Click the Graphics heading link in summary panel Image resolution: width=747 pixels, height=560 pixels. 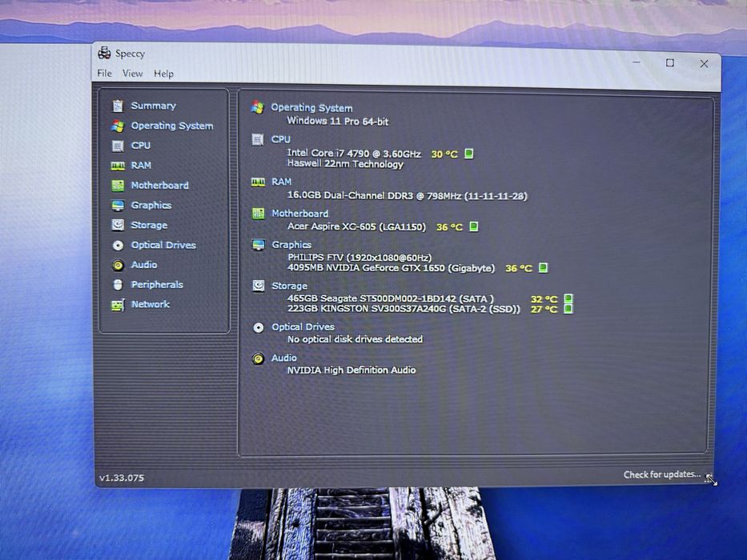point(291,245)
